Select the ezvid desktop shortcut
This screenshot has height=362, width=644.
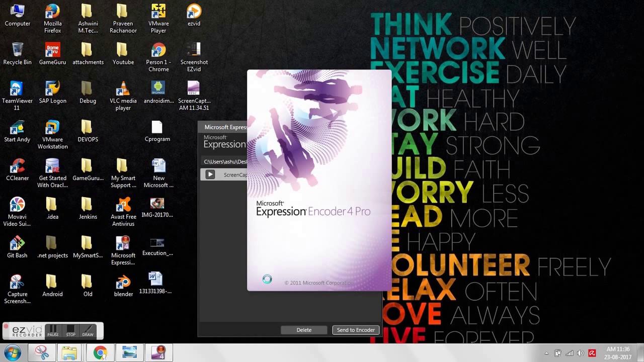(194, 15)
